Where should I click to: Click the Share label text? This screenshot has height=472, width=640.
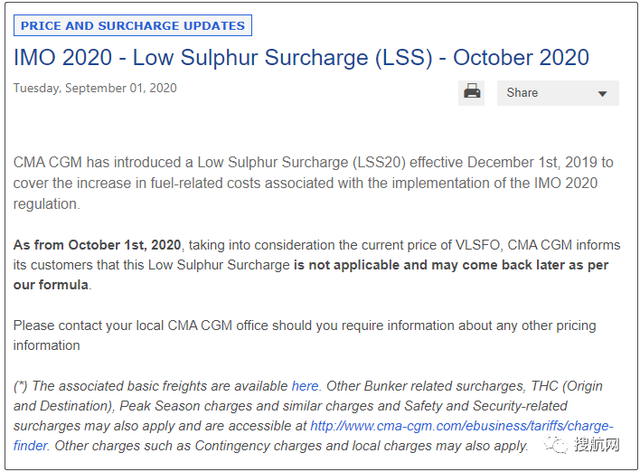[x=522, y=93]
